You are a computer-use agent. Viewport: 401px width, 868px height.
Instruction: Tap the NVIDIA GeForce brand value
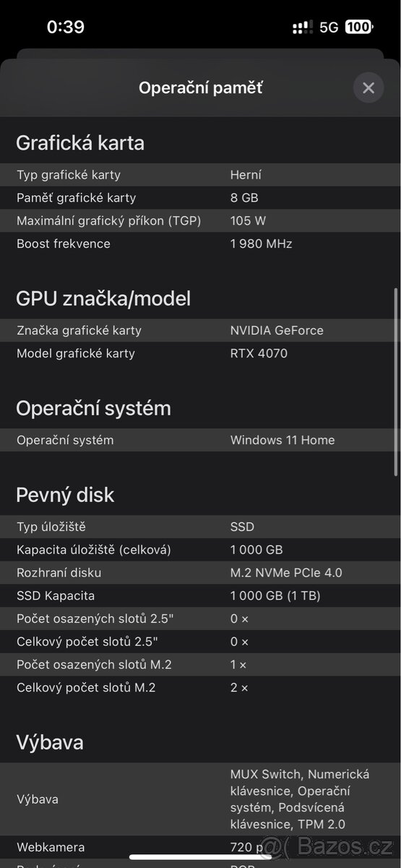tap(277, 331)
